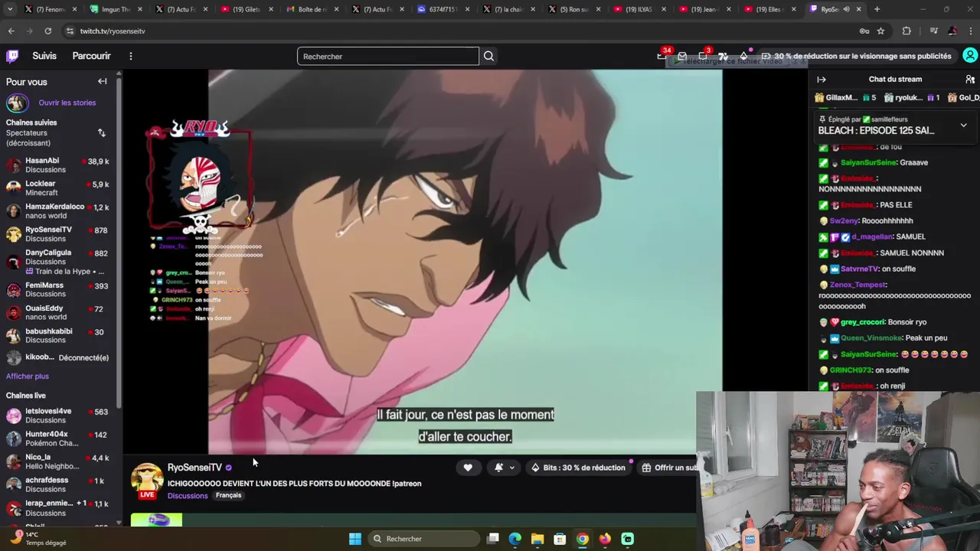Click Offrir un sub button

tap(668, 468)
